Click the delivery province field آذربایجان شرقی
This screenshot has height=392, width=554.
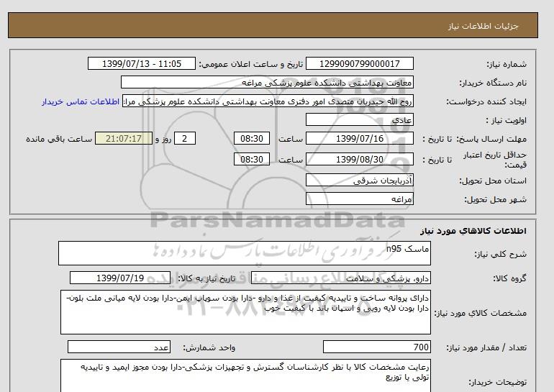click(x=359, y=180)
